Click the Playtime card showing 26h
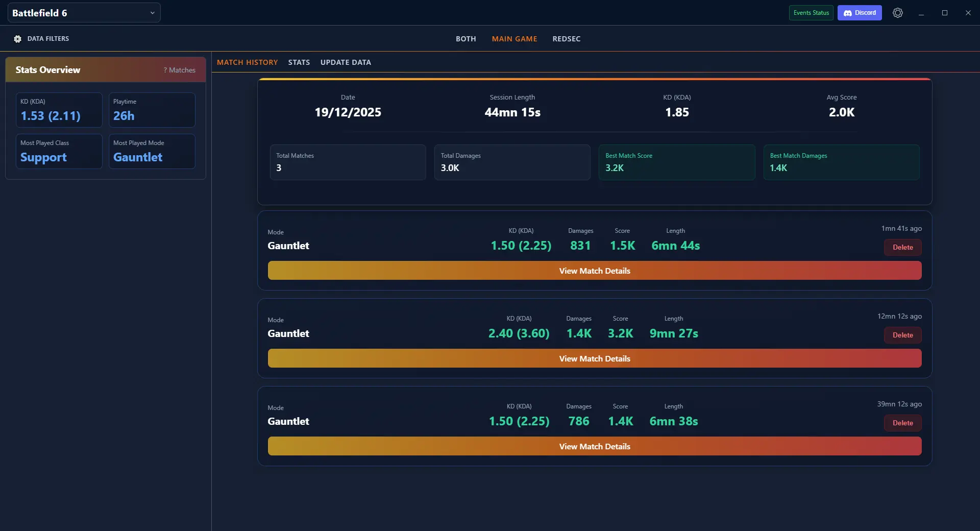 click(x=152, y=110)
